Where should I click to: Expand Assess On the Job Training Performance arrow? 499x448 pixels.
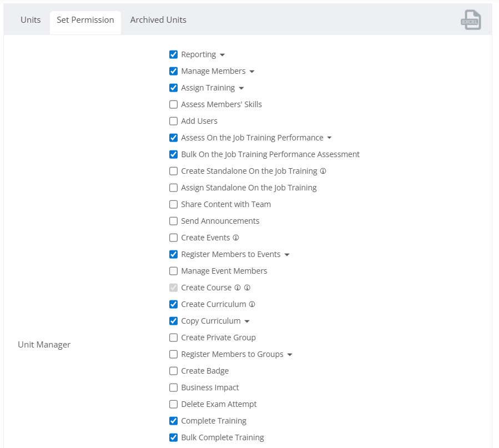329,138
